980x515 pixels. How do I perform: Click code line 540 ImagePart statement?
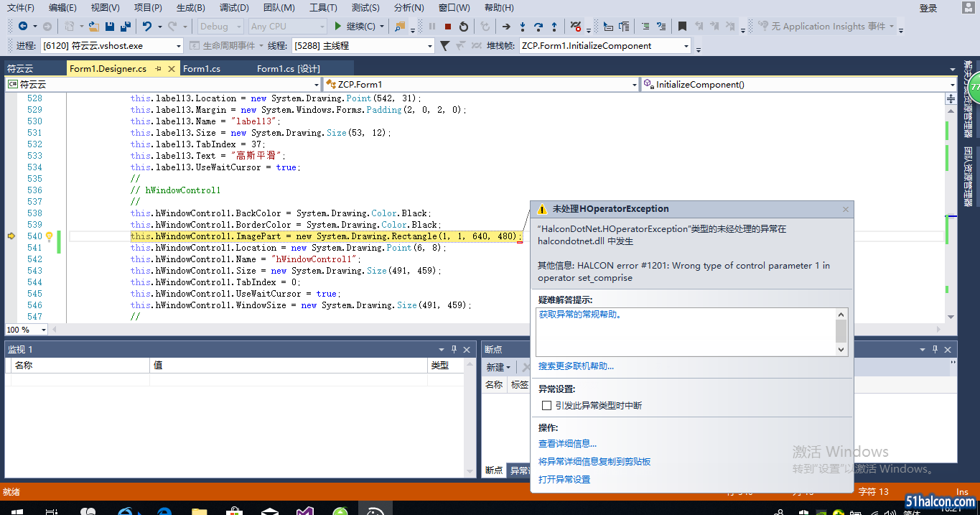point(325,236)
